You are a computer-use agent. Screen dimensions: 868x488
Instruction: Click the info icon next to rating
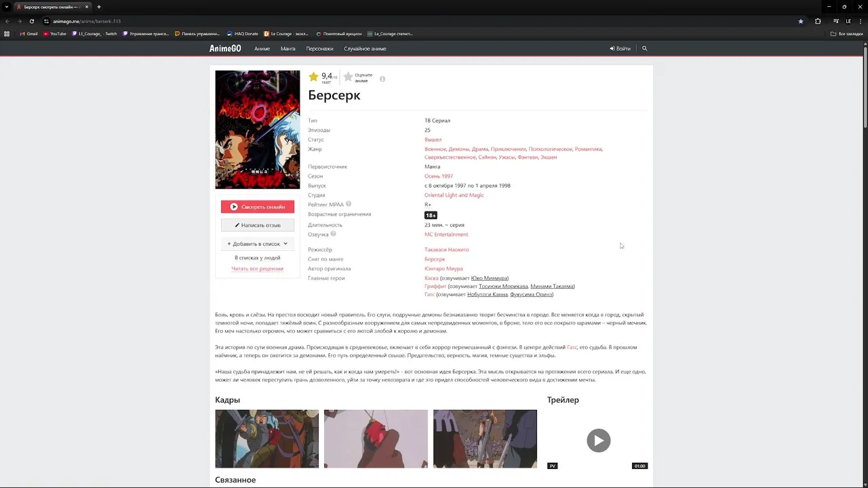tap(382, 79)
